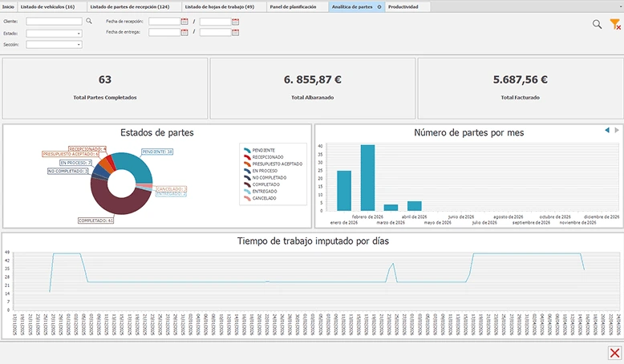This screenshot has width=624, height=364.
Task: Open calendar for Fecha de entrega end
Action: pyautogui.click(x=235, y=32)
